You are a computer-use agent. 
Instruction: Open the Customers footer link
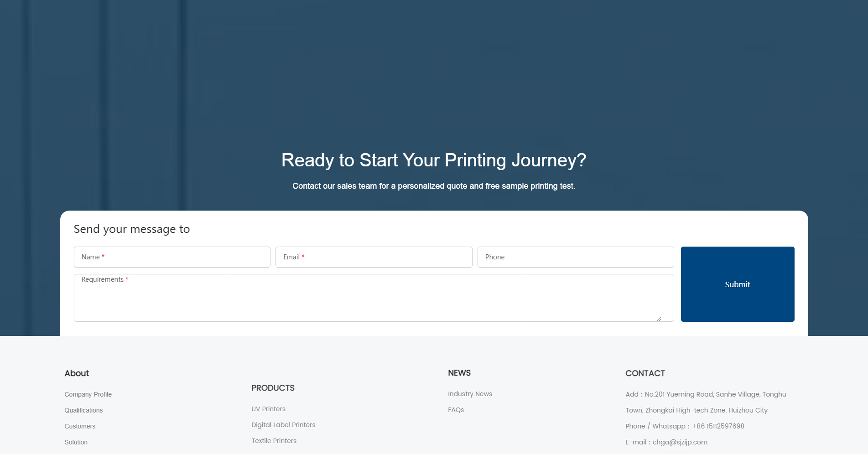[x=80, y=426]
